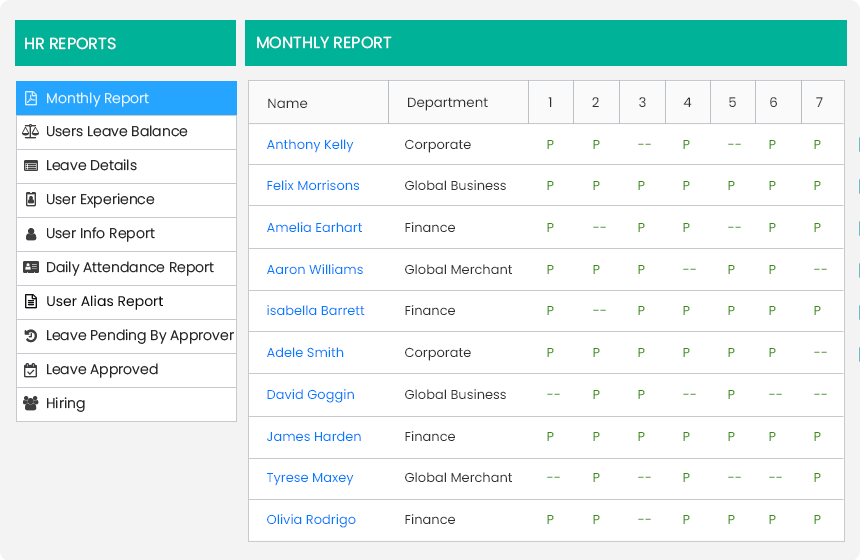Image resolution: width=860 pixels, height=560 pixels.
Task: Click day 4 column header
Action: 687,103
